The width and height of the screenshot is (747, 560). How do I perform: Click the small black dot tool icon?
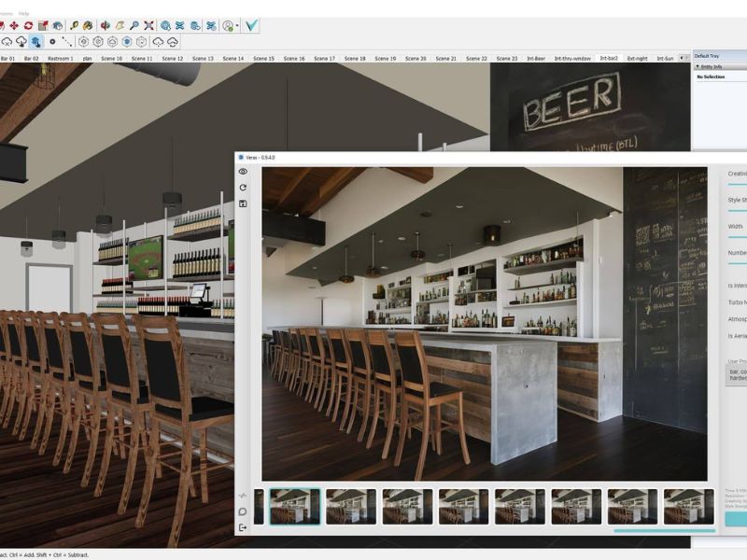pos(52,42)
